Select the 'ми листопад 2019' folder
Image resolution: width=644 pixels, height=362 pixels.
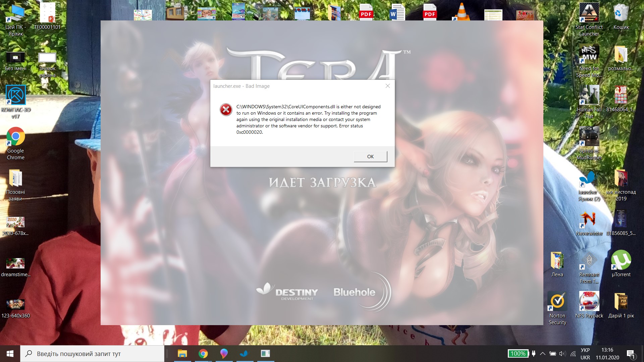[x=621, y=185]
